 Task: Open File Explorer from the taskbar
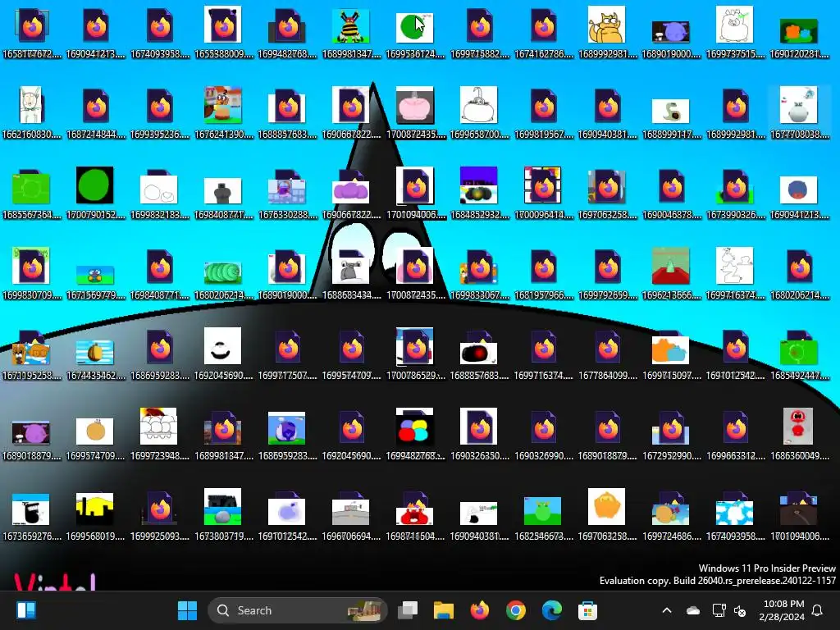click(444, 610)
